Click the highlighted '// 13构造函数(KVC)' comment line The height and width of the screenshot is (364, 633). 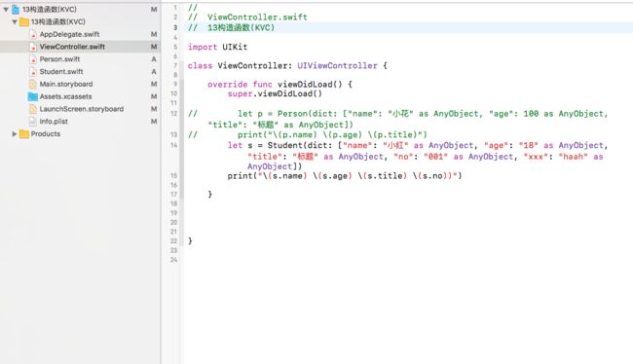tap(231, 28)
